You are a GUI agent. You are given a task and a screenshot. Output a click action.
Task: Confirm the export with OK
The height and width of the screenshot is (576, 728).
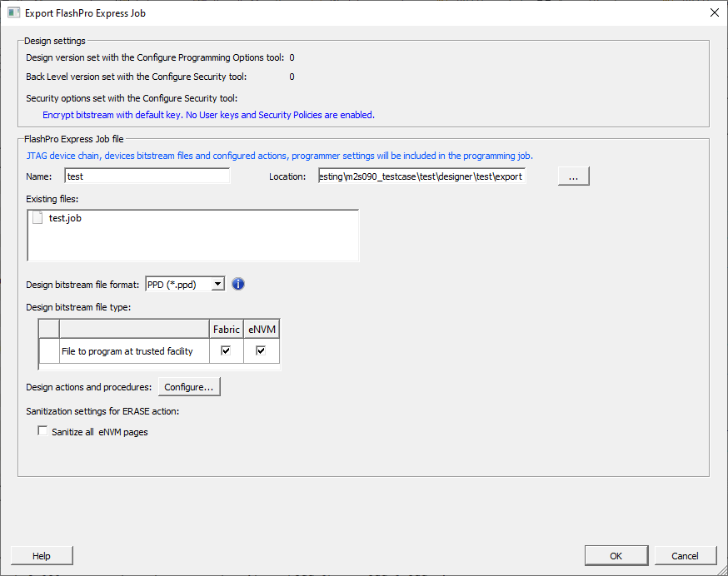616,556
